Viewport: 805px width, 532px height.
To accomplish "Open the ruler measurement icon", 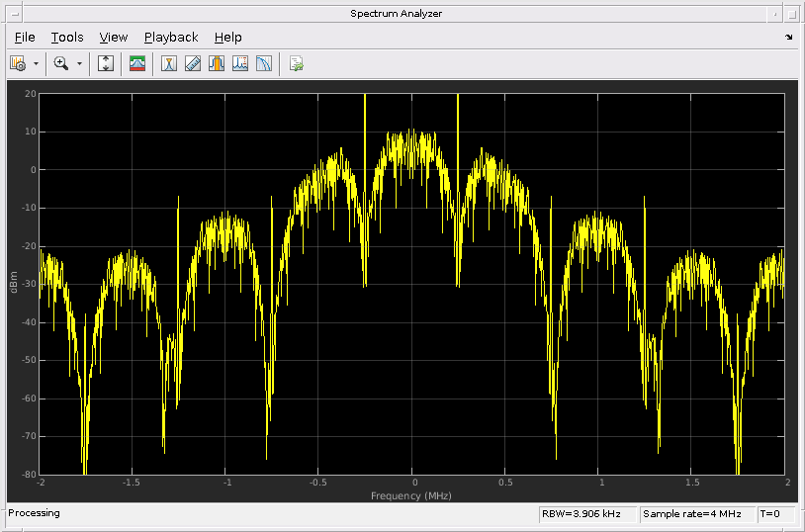I will [x=193, y=63].
